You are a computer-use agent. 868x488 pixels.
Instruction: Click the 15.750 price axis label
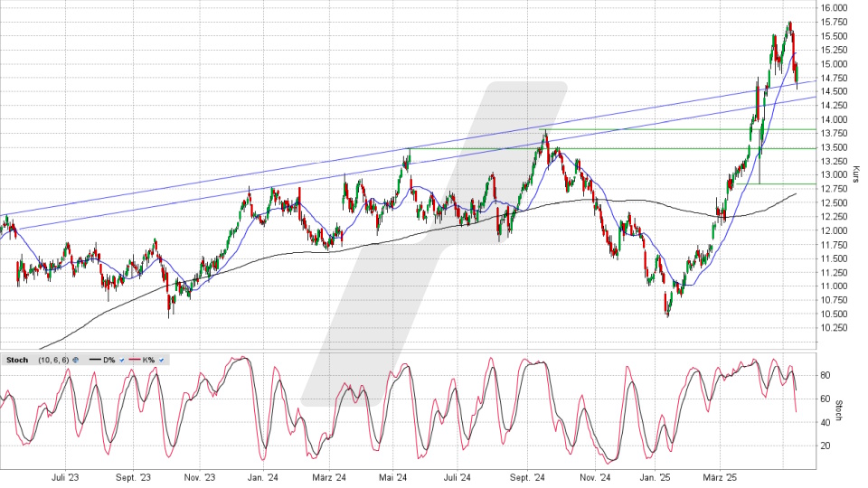click(x=834, y=22)
